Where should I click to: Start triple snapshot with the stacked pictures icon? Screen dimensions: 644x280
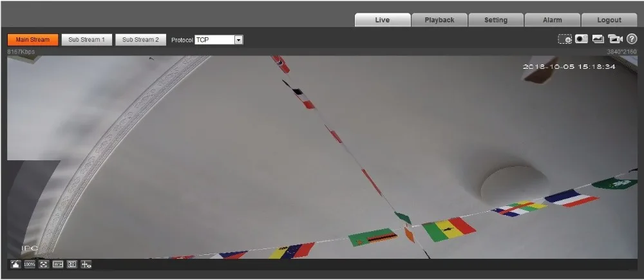(598, 39)
